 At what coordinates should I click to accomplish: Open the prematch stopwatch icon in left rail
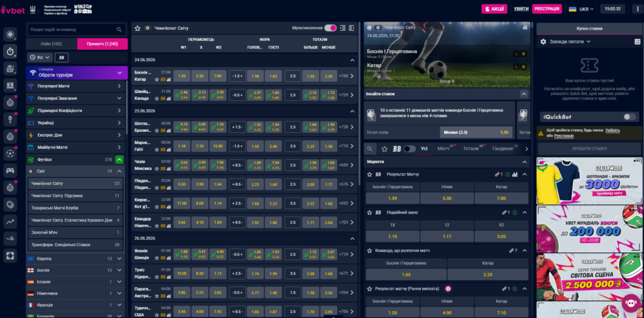click(x=10, y=52)
